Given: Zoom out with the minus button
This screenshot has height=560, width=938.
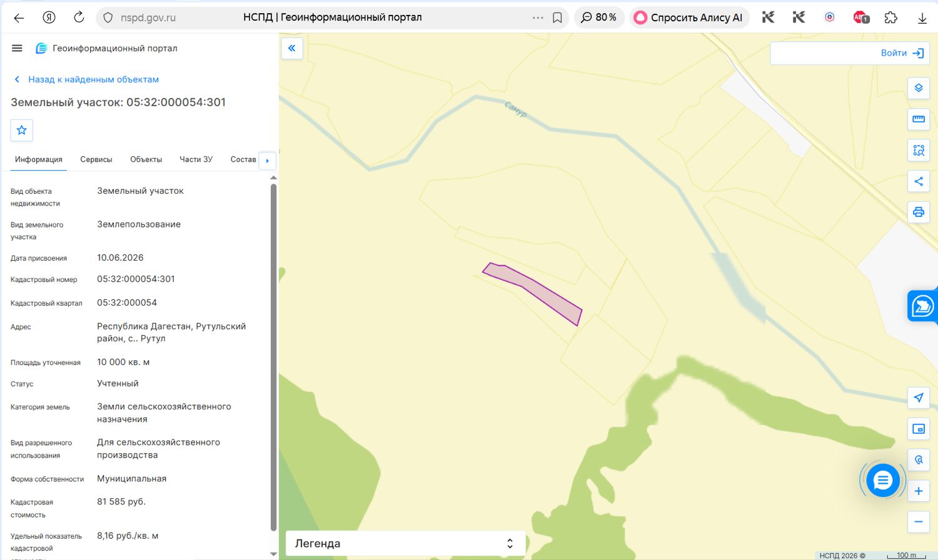Looking at the screenshot, I should pos(918,522).
